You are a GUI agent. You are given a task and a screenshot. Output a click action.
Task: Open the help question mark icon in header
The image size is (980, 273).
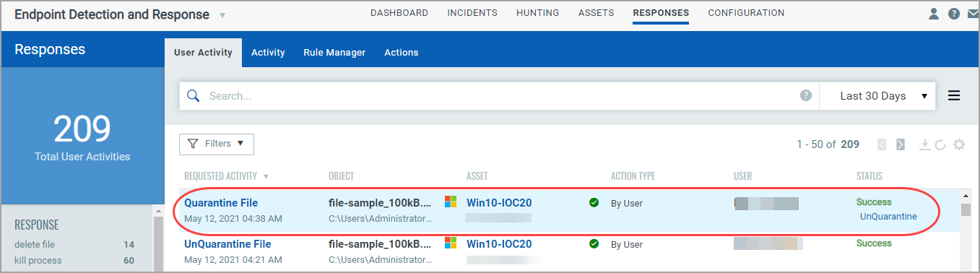click(954, 14)
